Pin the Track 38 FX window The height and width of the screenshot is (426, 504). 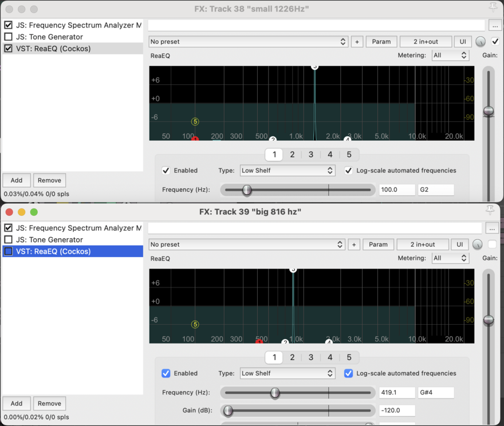coord(493,7)
